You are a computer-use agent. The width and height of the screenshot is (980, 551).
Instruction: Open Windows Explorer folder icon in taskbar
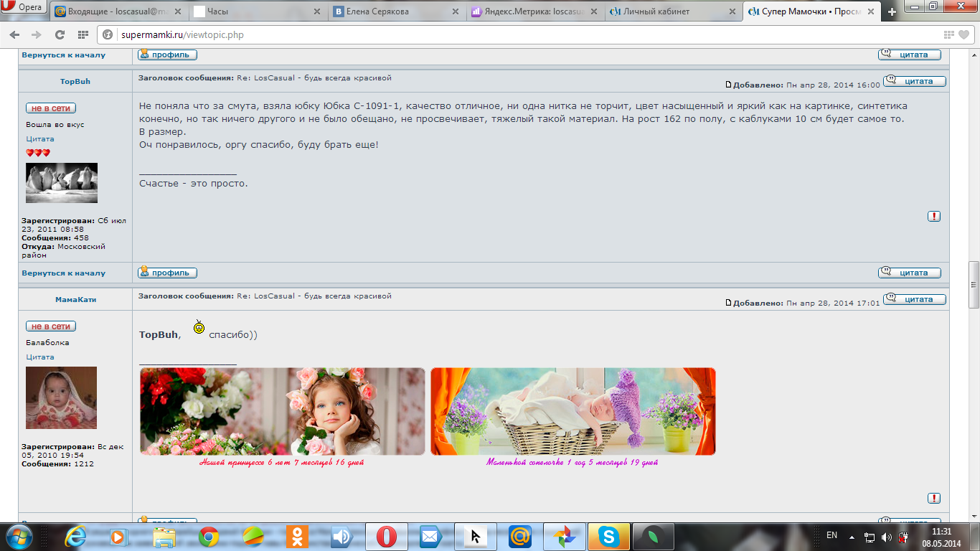164,537
